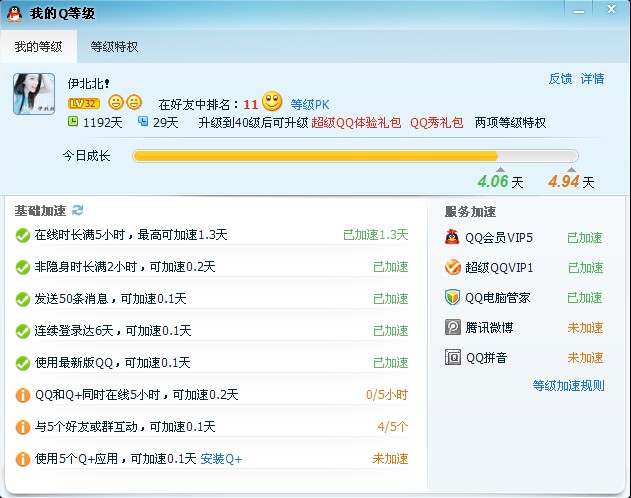This screenshot has height=498, width=631.
Task: Click green check icon for 发送50条消息
Action: point(23,299)
